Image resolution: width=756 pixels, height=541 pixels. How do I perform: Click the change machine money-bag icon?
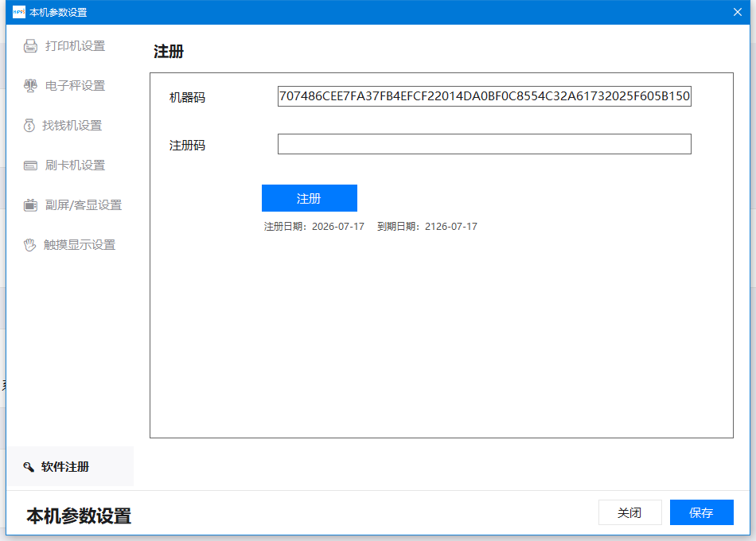pyautogui.click(x=29, y=126)
